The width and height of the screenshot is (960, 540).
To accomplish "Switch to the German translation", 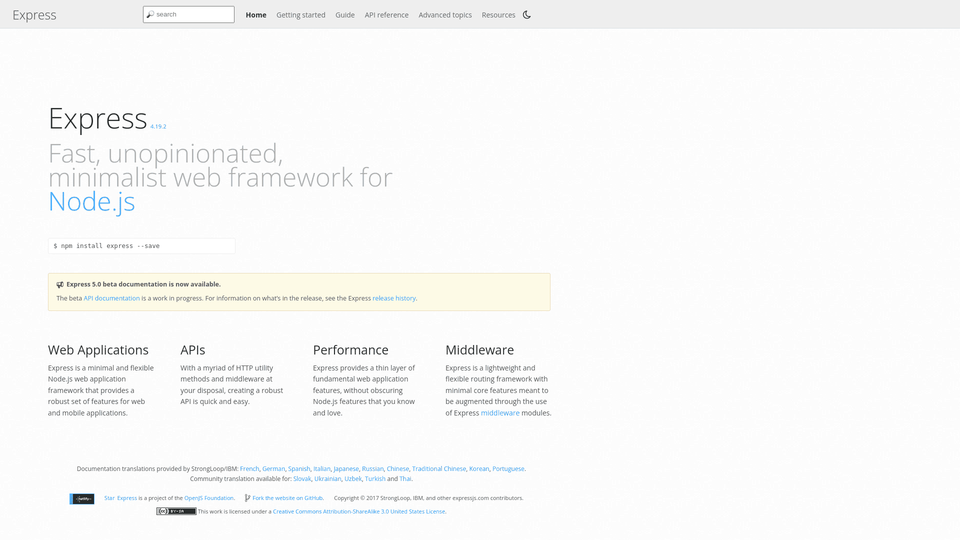I will coord(274,469).
